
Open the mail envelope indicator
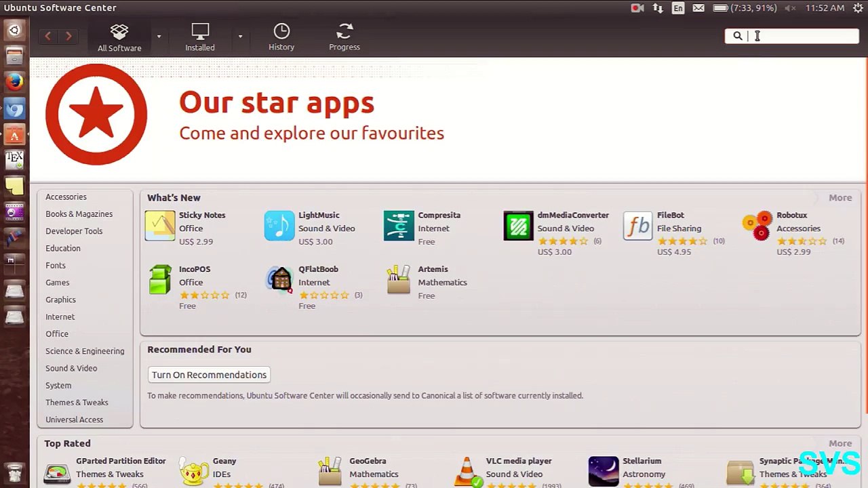tap(698, 8)
